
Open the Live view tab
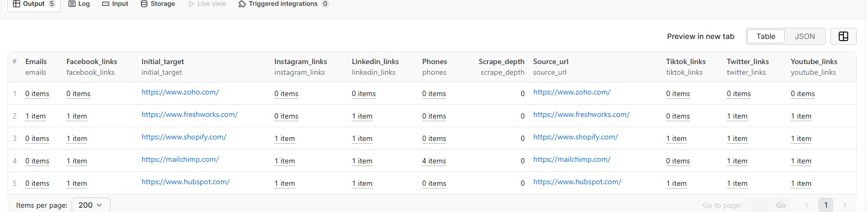[x=208, y=4]
